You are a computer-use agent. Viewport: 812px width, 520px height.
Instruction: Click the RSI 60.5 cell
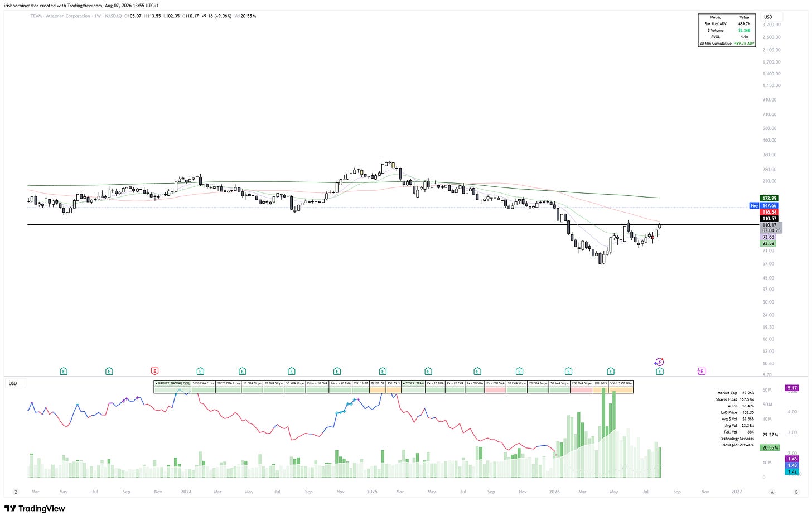pos(601,383)
